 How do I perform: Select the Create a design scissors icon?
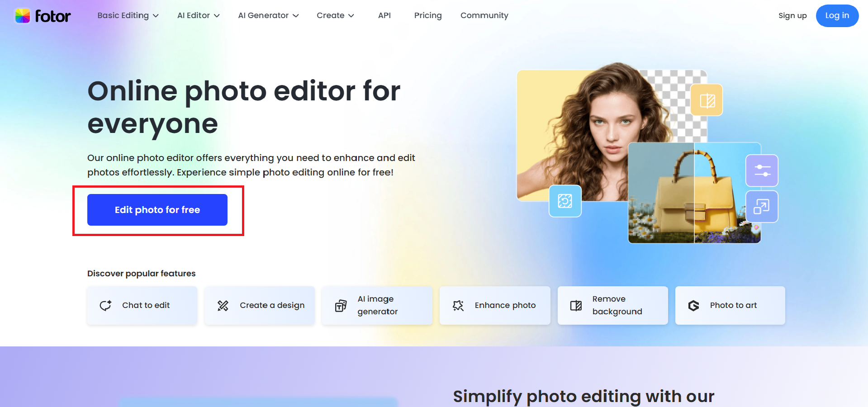223,305
